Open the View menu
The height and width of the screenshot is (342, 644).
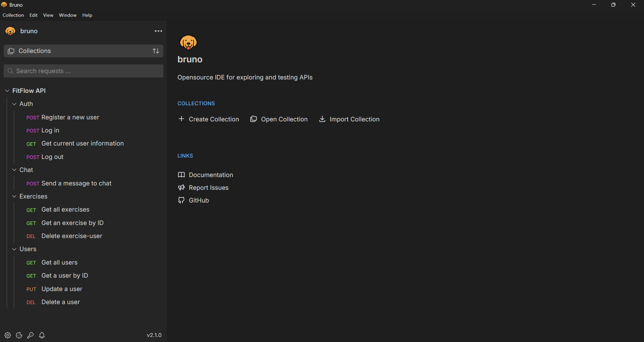coord(48,15)
